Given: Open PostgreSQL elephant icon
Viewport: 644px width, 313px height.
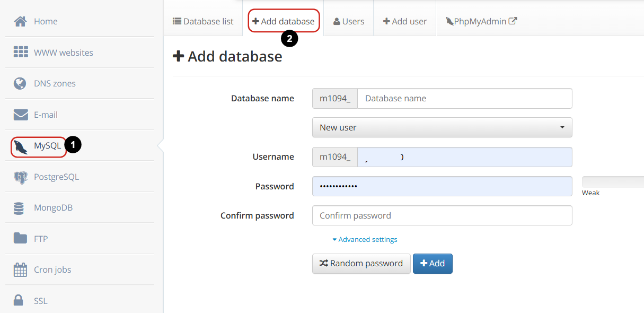Looking at the screenshot, I should click(20, 177).
